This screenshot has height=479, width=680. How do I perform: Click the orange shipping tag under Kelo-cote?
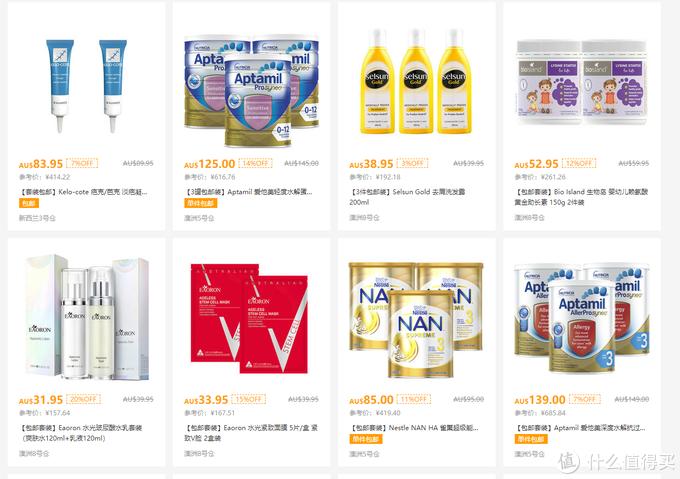[x=29, y=203]
